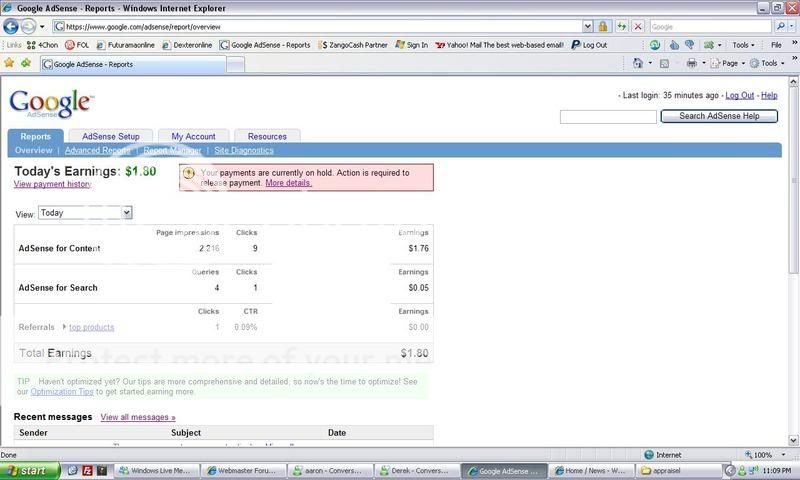
Task: Click the browser Back arrow button
Action: (10, 26)
